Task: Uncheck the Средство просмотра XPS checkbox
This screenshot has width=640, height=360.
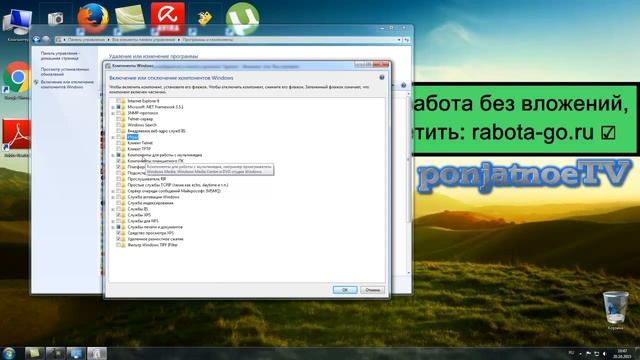Action: [118, 233]
